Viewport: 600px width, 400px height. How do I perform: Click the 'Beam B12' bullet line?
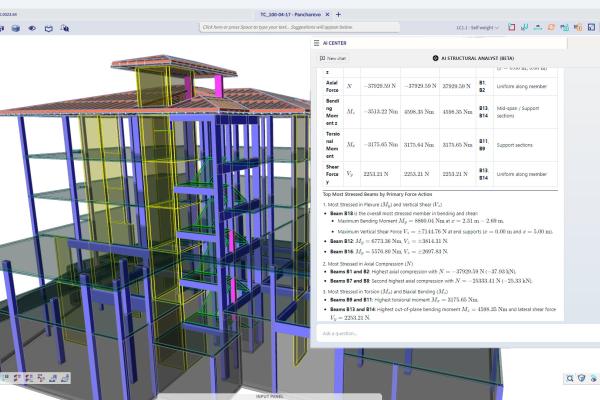(x=388, y=241)
